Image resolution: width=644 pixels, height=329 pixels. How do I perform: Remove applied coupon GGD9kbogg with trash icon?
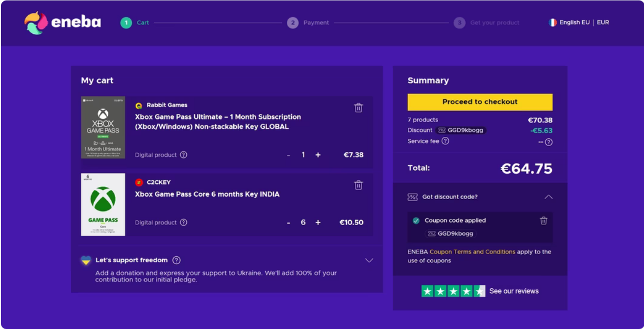(544, 221)
